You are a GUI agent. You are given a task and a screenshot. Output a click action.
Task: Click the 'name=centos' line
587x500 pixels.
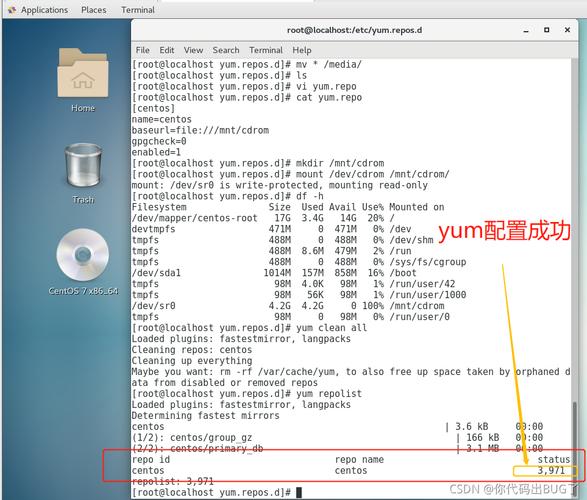(162, 119)
